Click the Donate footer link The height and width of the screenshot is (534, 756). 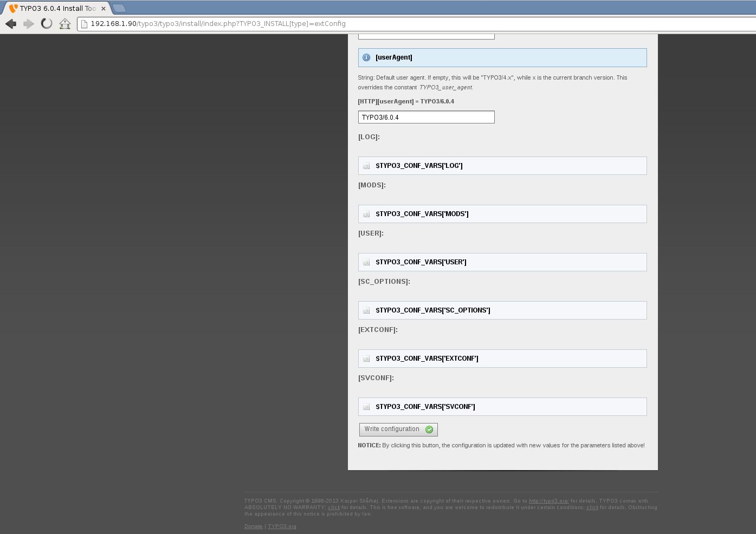click(253, 526)
